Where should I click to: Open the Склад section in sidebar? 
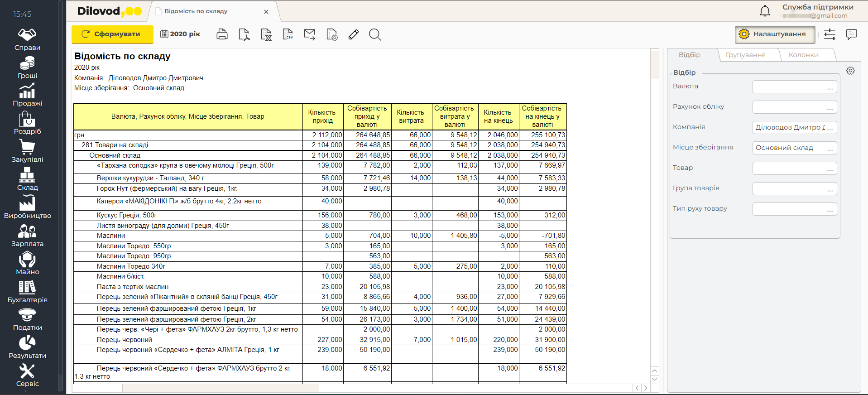pos(27,179)
